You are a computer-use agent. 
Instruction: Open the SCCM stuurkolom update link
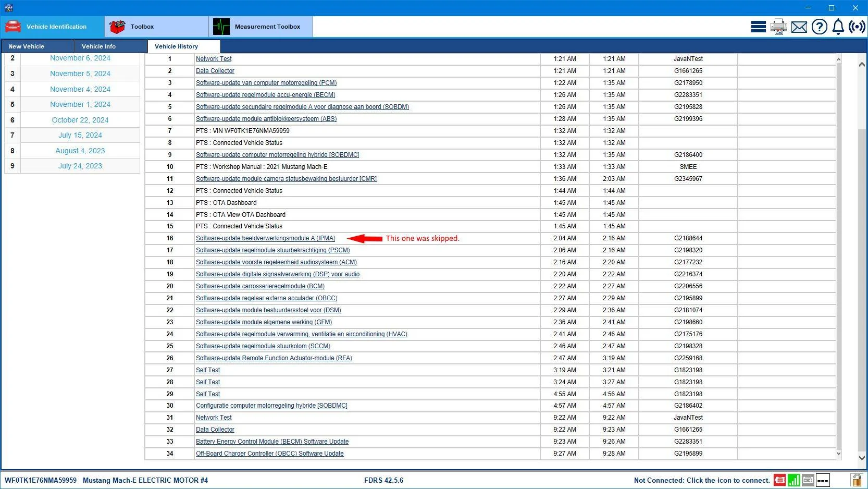click(x=263, y=346)
